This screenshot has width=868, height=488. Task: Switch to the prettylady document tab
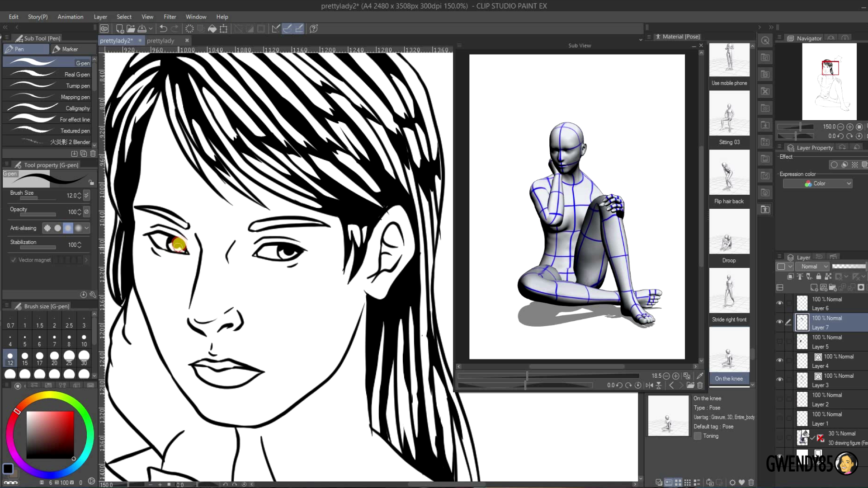(x=160, y=41)
